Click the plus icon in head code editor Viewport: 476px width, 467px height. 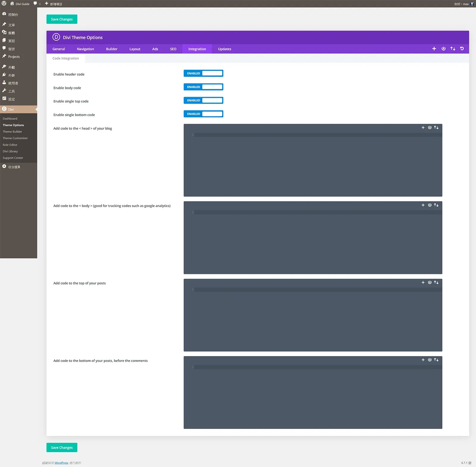423,128
